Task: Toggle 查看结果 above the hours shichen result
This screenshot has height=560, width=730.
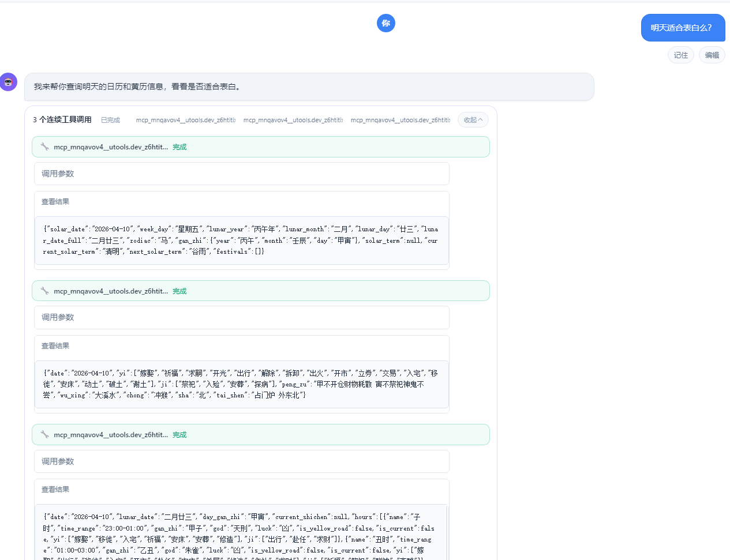Action: pos(55,490)
